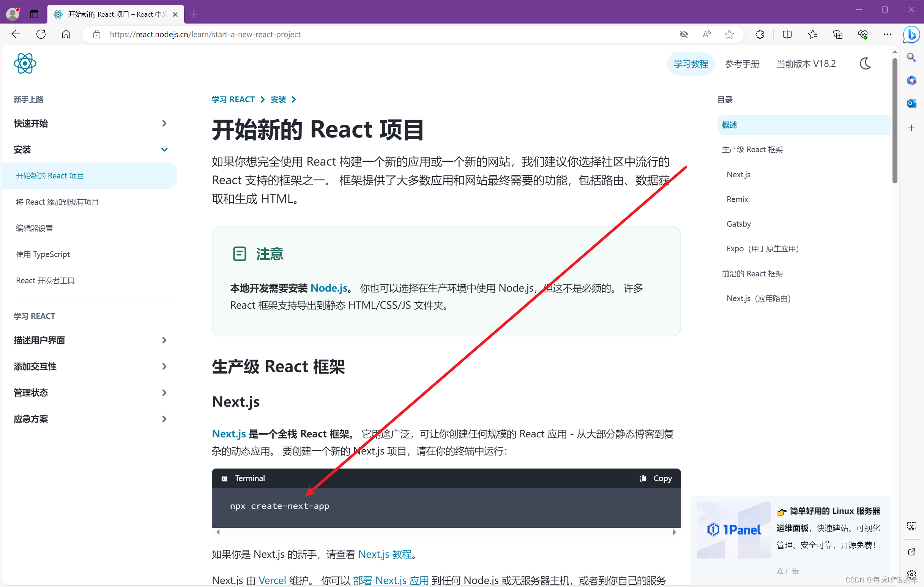Screen dimensions: 924x587
Task: Follow the Node.js link in note
Action: coord(329,288)
